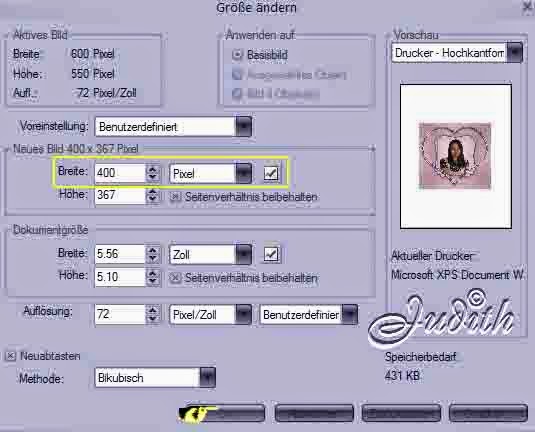
Task: Toggle the checkbox beside the Zoll dropdown
Action: 271,254
